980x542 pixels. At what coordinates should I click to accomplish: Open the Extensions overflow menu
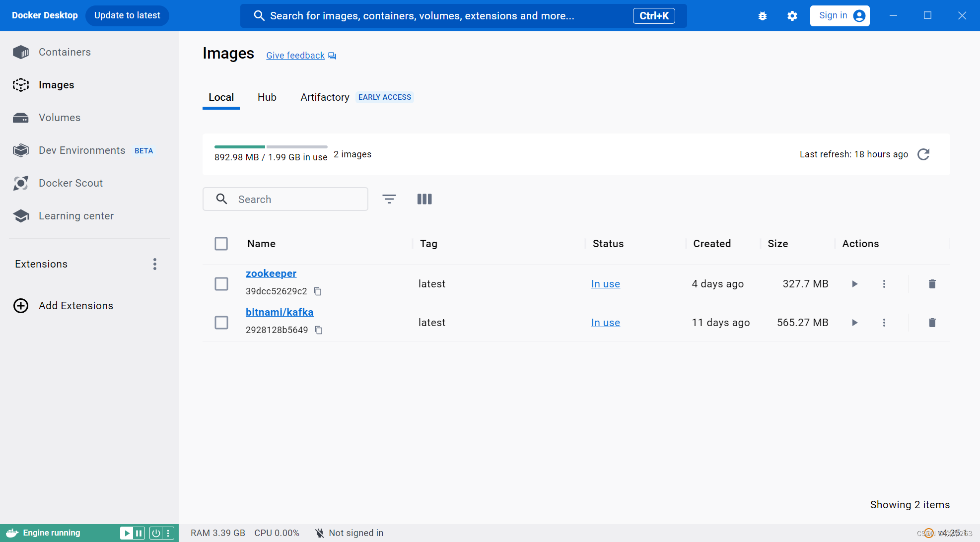point(154,264)
